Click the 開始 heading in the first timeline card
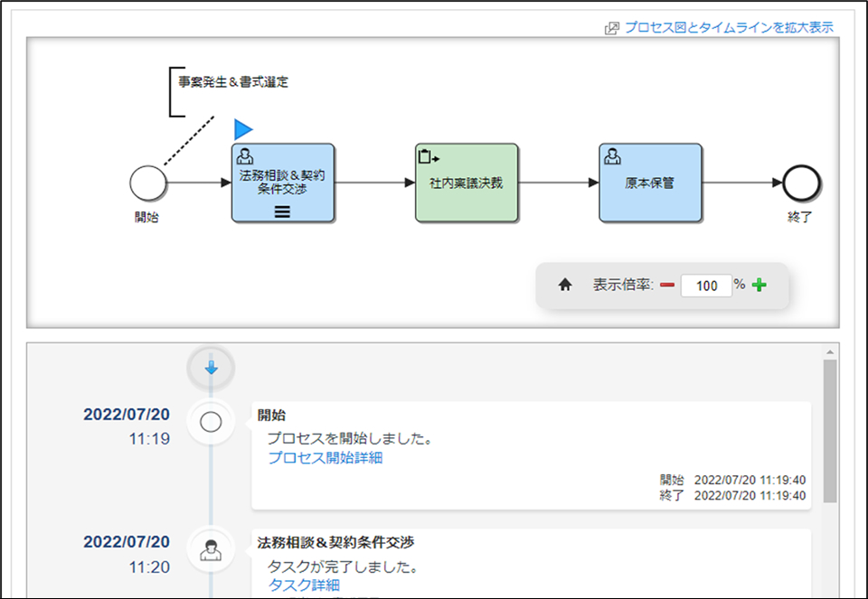This screenshot has width=868, height=599. [x=271, y=416]
